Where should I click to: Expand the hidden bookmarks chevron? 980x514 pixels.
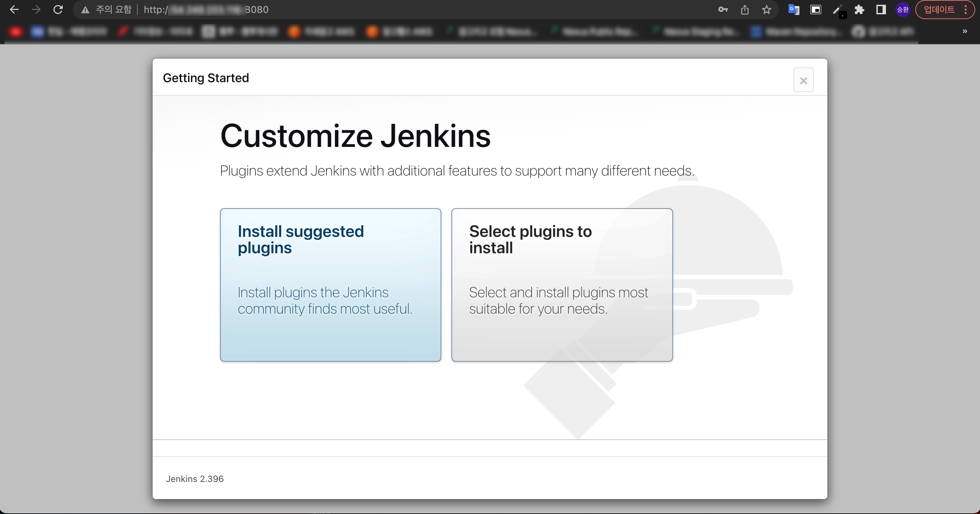[x=965, y=31]
